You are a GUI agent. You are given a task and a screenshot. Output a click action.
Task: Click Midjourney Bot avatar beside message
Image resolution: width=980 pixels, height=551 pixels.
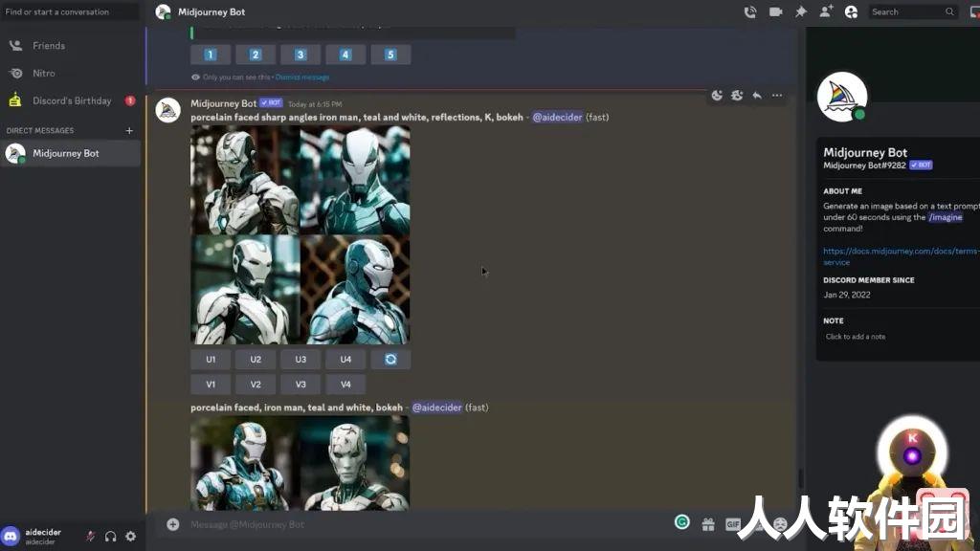click(x=168, y=110)
